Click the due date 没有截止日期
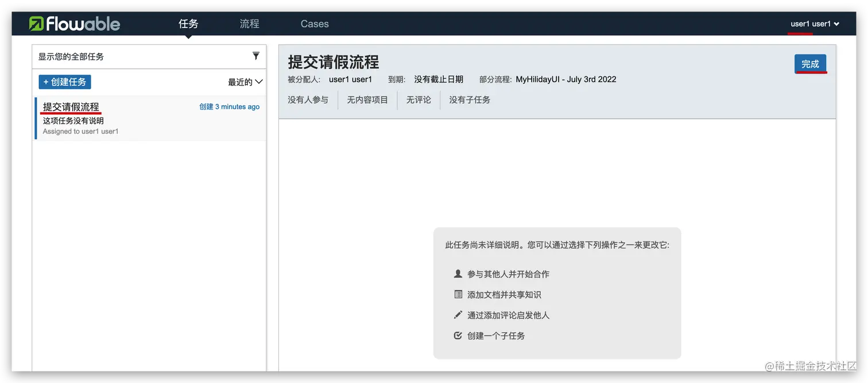 pos(439,79)
